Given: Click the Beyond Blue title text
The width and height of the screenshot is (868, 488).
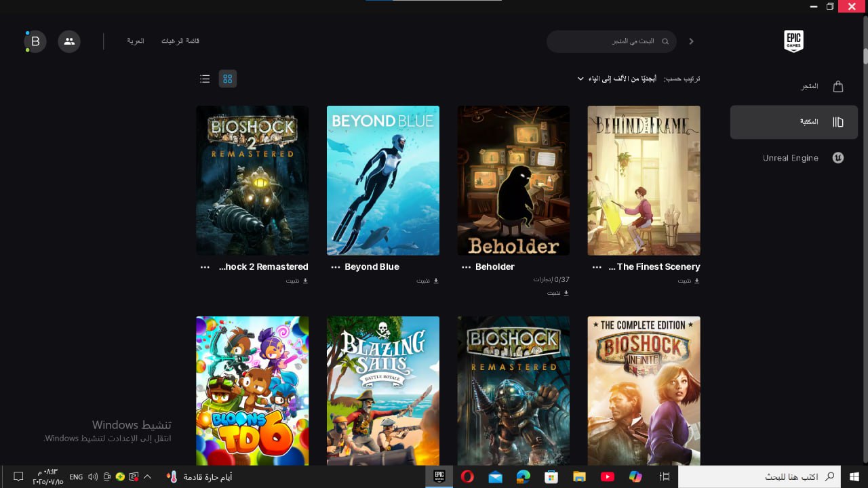Looking at the screenshot, I should tap(372, 267).
